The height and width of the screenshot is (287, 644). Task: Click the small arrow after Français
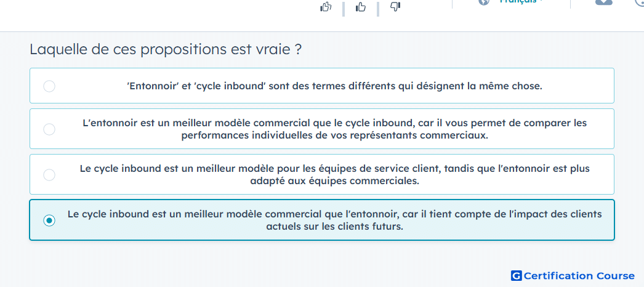pos(542,2)
